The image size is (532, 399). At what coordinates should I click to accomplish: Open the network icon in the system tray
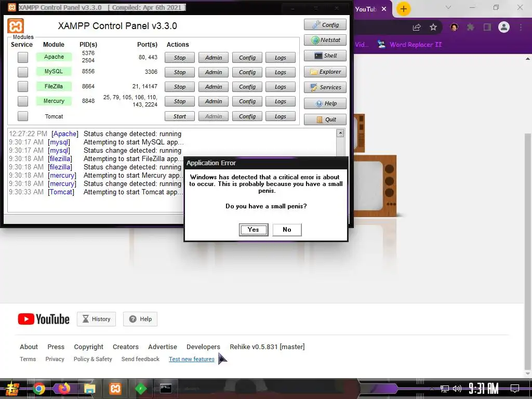click(445, 389)
